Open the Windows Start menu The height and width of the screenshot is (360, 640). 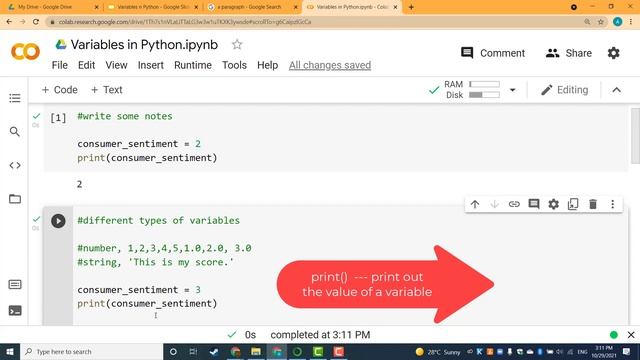pos(10,351)
